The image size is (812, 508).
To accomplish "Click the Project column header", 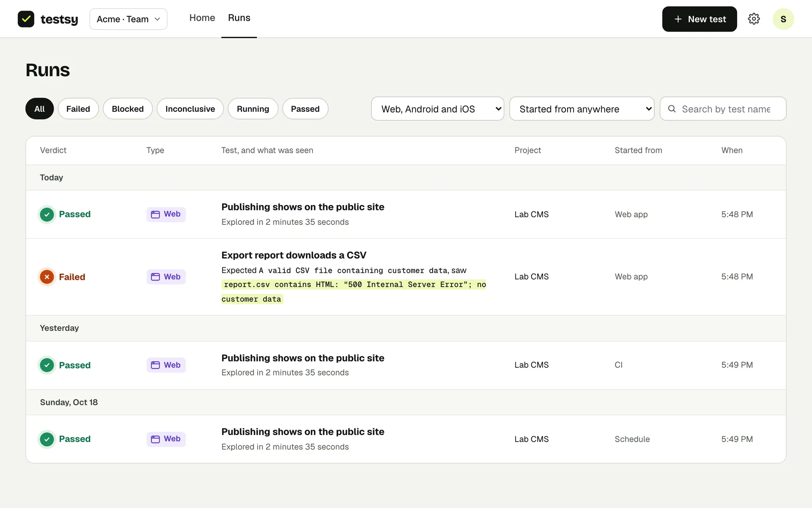I will coord(527,150).
